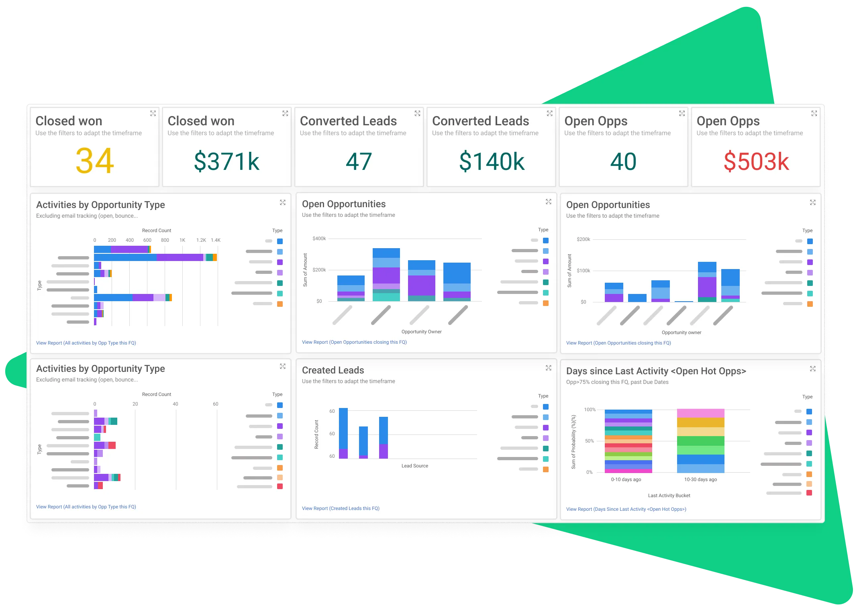
Task: Click first blue legend swatch in top Activities chart
Action: click(x=280, y=241)
